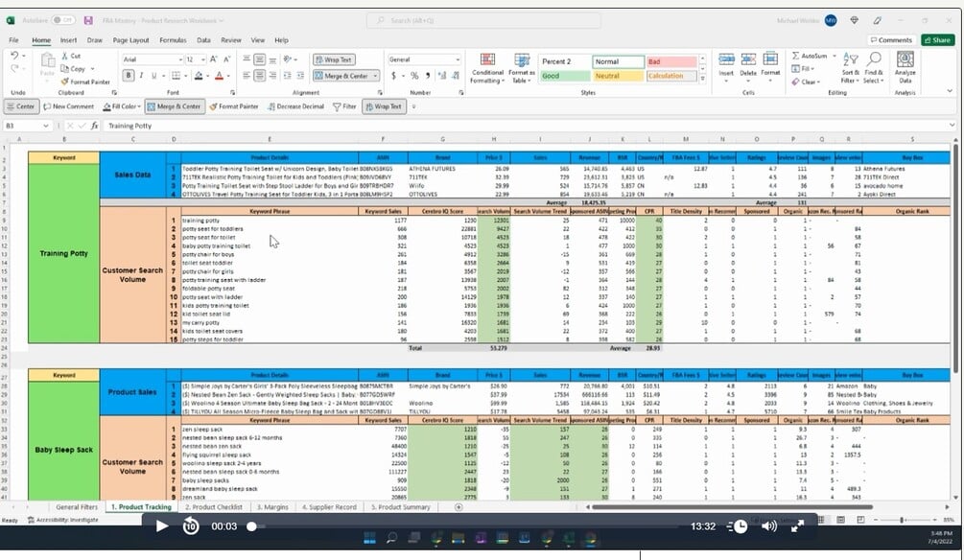This screenshot has height=560, width=964.
Task: Expand the Name Box dropdown arrow
Action: (45, 126)
